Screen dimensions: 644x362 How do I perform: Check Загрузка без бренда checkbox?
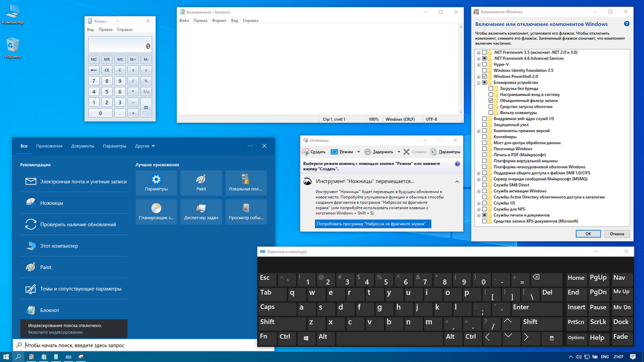click(x=491, y=88)
